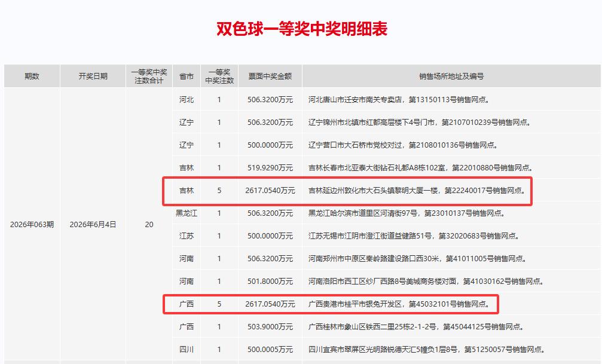Click 吉林 in the 延边州 row

[186, 190]
